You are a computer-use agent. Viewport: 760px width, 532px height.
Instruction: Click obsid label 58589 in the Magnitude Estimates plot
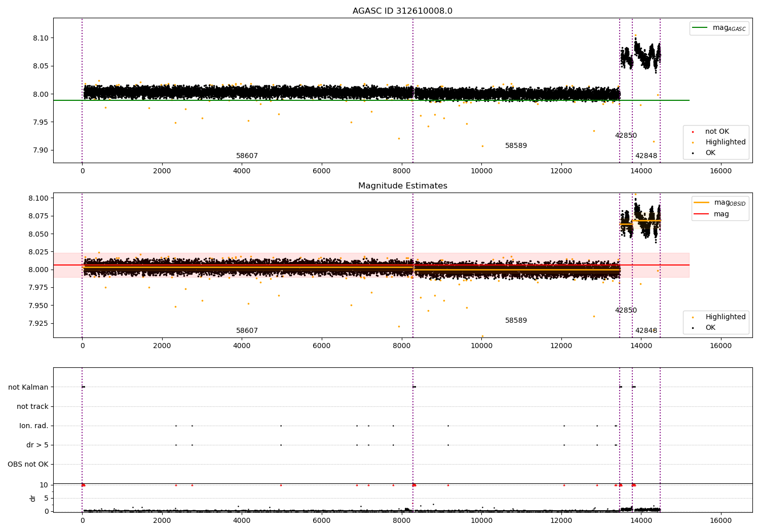point(516,321)
